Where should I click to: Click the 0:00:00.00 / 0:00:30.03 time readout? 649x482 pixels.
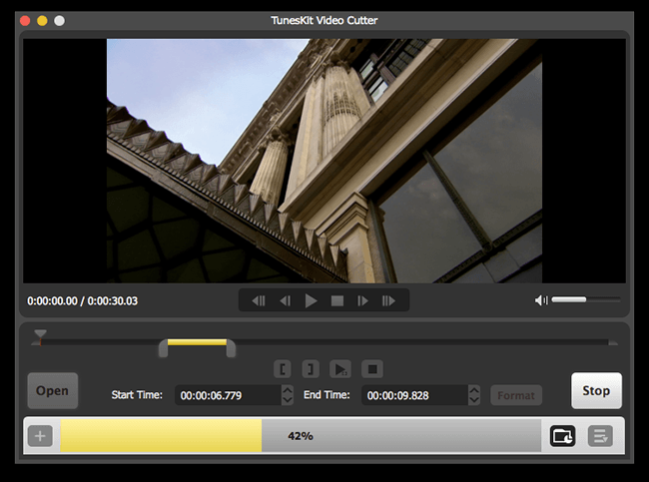(x=82, y=301)
